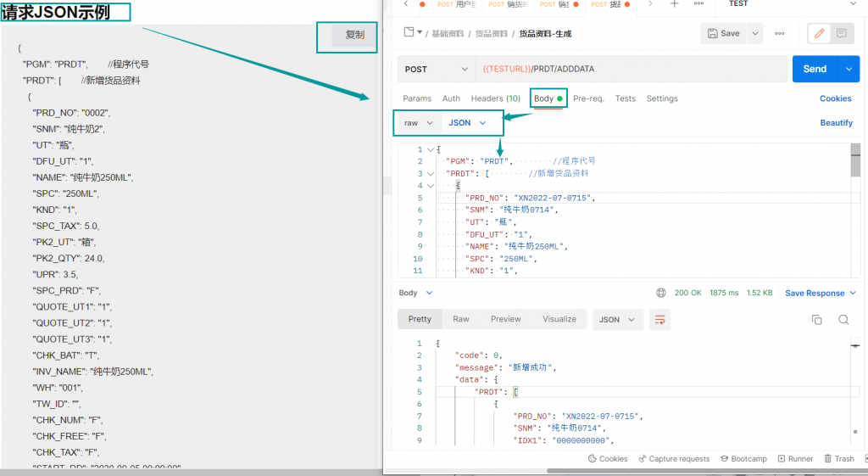
Task: Open a new request tab with plus
Action: [x=675, y=4]
